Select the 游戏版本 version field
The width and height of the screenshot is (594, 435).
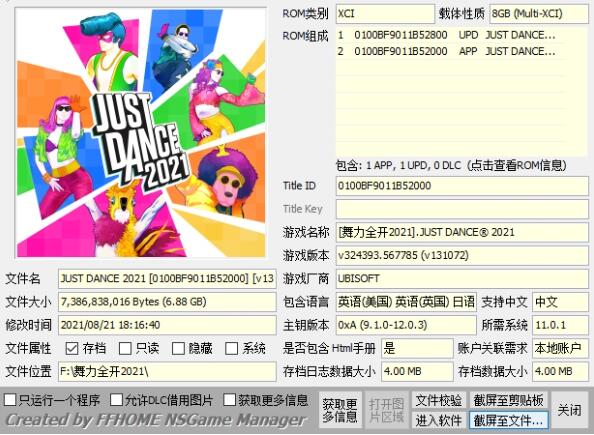pyautogui.click(x=462, y=255)
